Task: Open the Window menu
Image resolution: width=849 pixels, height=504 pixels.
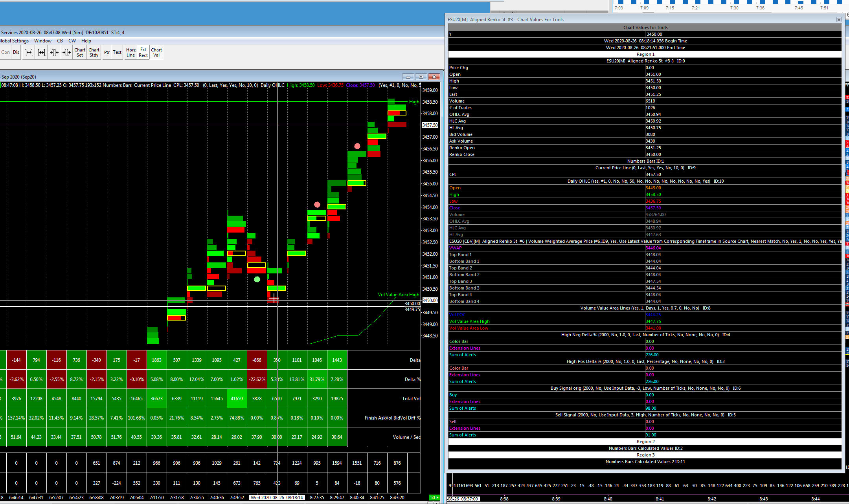Action: click(x=43, y=41)
